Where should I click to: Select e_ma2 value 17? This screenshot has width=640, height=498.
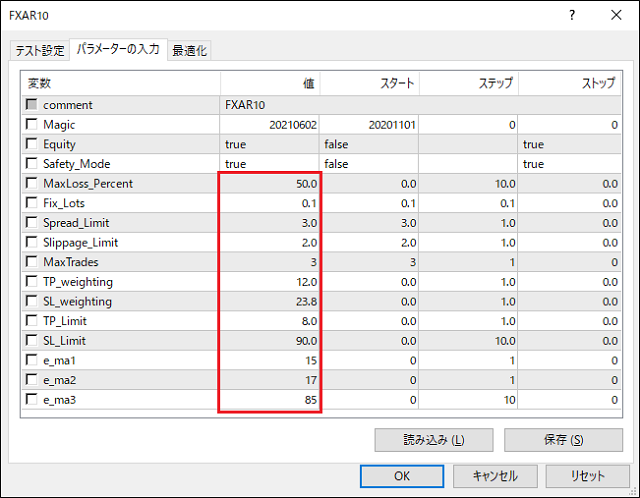270,380
